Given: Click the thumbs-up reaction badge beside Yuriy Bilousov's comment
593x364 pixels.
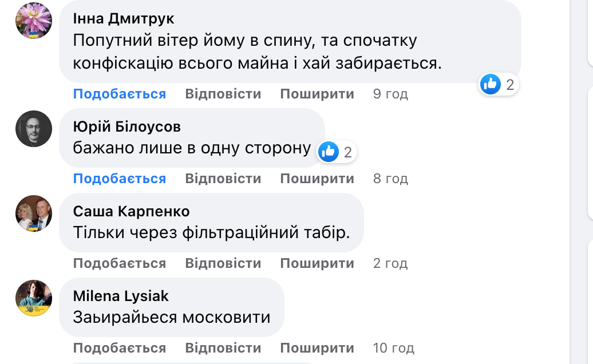Looking at the screenshot, I should pyautogui.click(x=328, y=152).
